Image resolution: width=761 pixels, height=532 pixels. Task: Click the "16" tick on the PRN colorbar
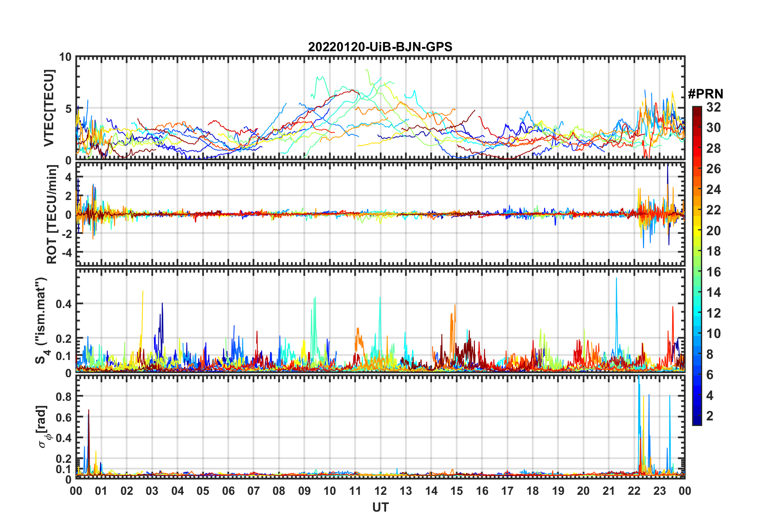click(x=713, y=272)
